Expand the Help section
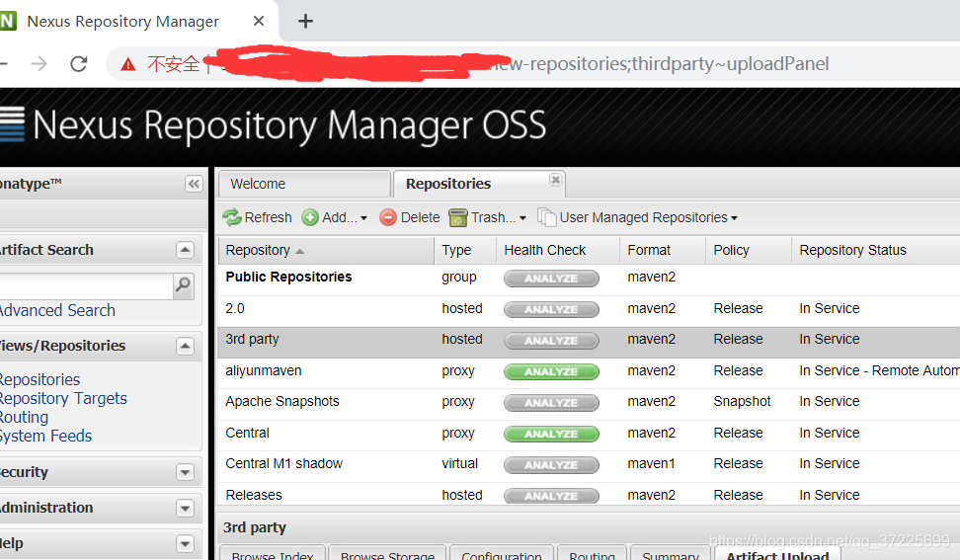 [185, 543]
